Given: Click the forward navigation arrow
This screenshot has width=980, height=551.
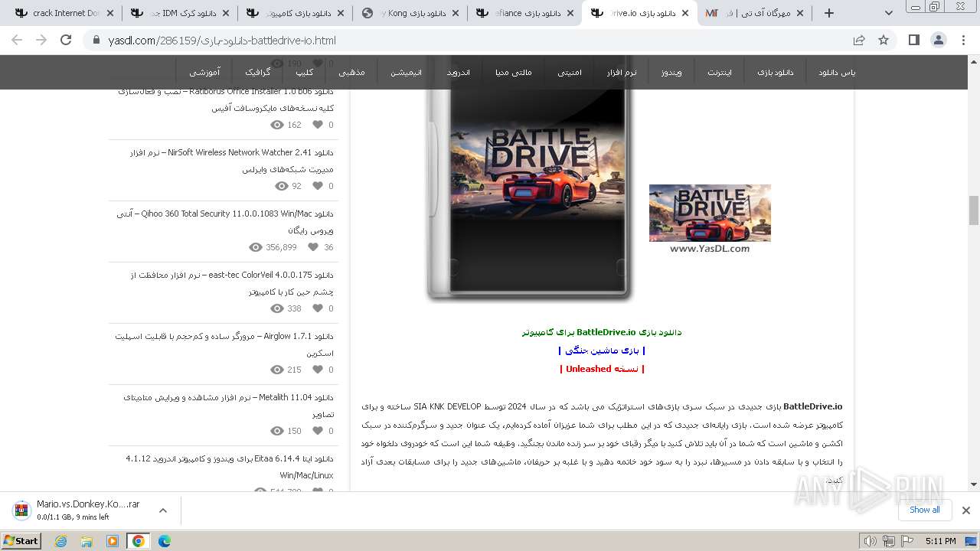Looking at the screenshot, I should coord(41,40).
